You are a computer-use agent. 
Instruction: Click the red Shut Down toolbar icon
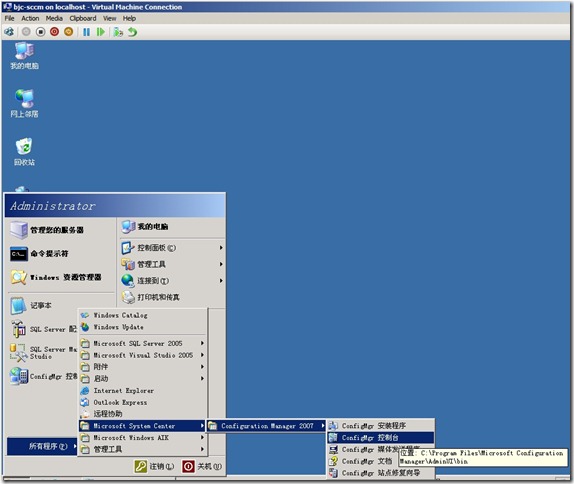[54, 32]
